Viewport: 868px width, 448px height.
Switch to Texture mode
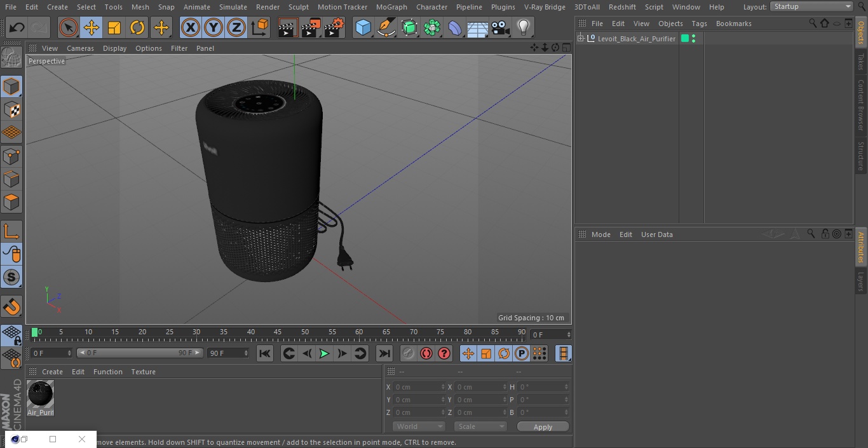point(11,110)
